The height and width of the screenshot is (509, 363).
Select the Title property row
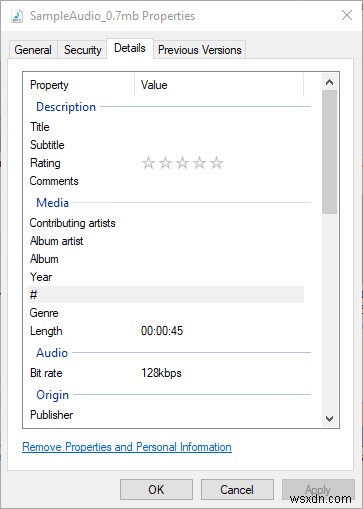tap(166, 127)
